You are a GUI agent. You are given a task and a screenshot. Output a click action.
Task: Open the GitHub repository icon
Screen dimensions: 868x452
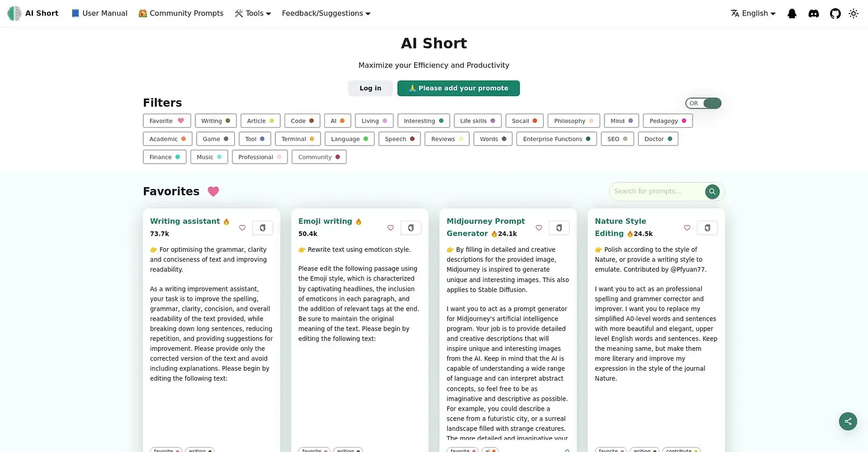point(835,13)
